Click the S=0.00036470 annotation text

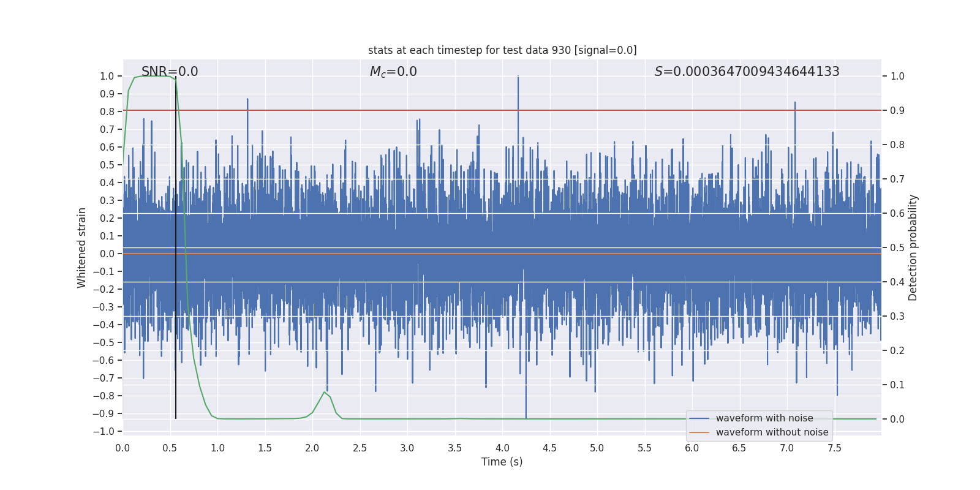coord(747,72)
